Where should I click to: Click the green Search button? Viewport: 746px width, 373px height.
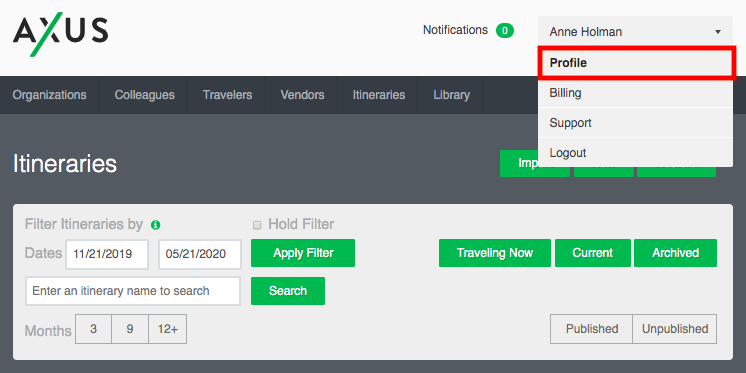pos(288,291)
